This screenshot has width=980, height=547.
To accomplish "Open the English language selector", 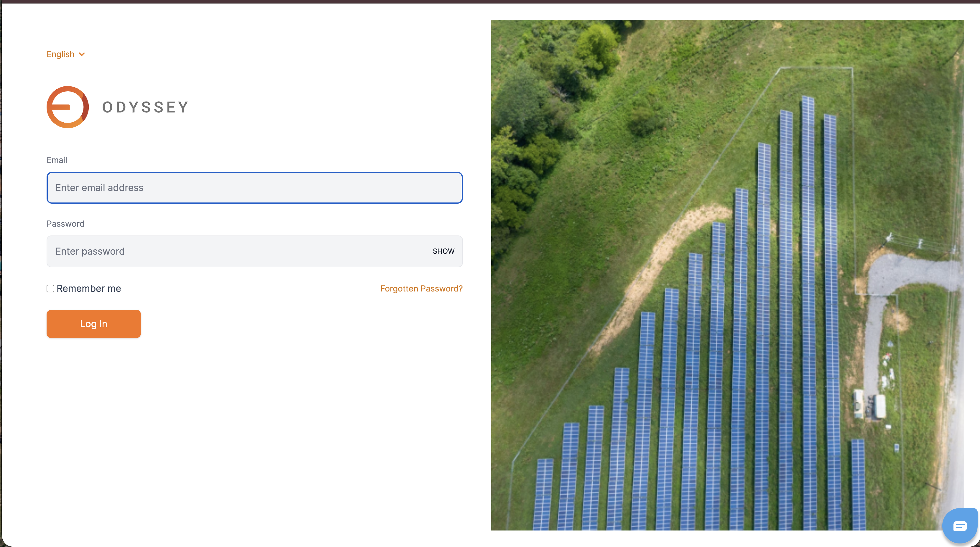I will pos(60,55).
